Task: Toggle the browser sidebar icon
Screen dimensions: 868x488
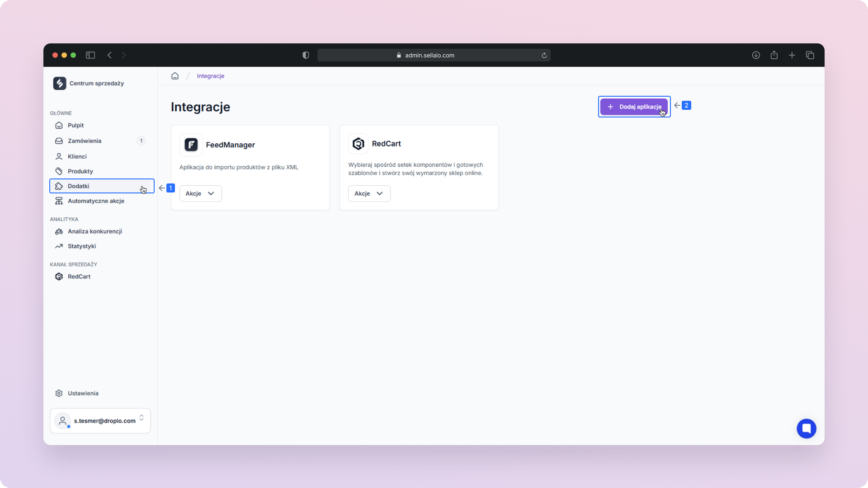Action: pos(90,55)
